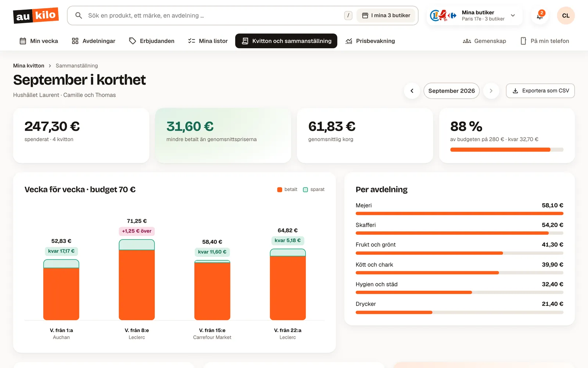Screen dimensions: 588x368
Task: Click the phone icon beside På min telefon
Action: coord(523,41)
